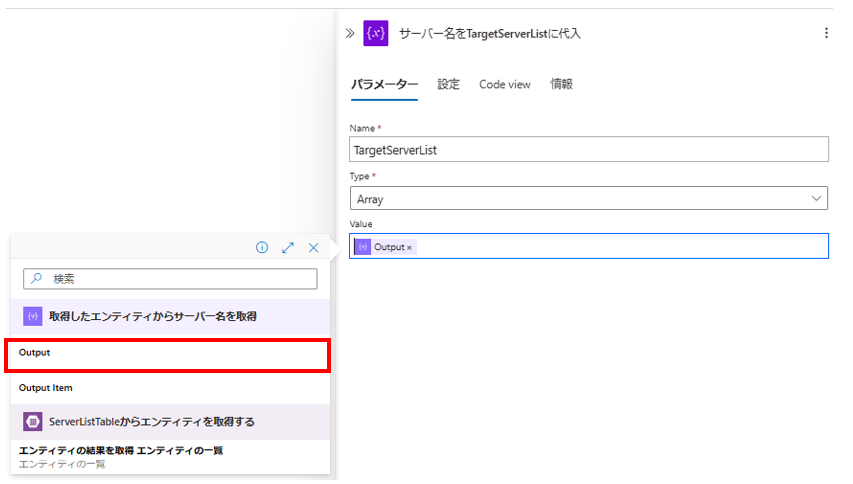Open the three-dot more options menu
853x484 pixels.
tap(826, 33)
